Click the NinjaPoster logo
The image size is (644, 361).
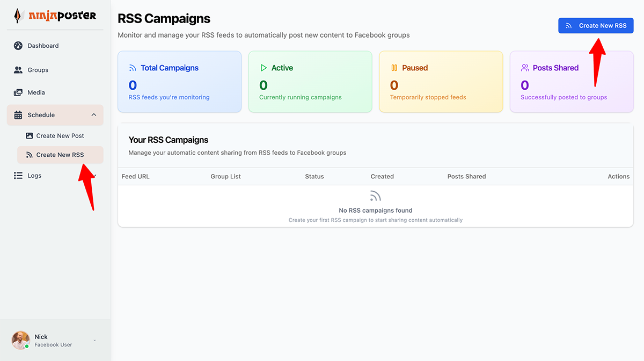(55, 16)
